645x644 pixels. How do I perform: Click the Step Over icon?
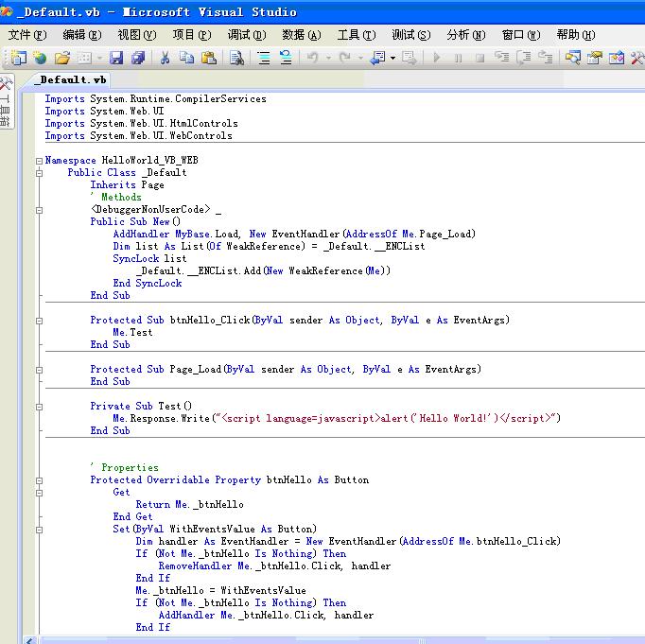[524, 58]
